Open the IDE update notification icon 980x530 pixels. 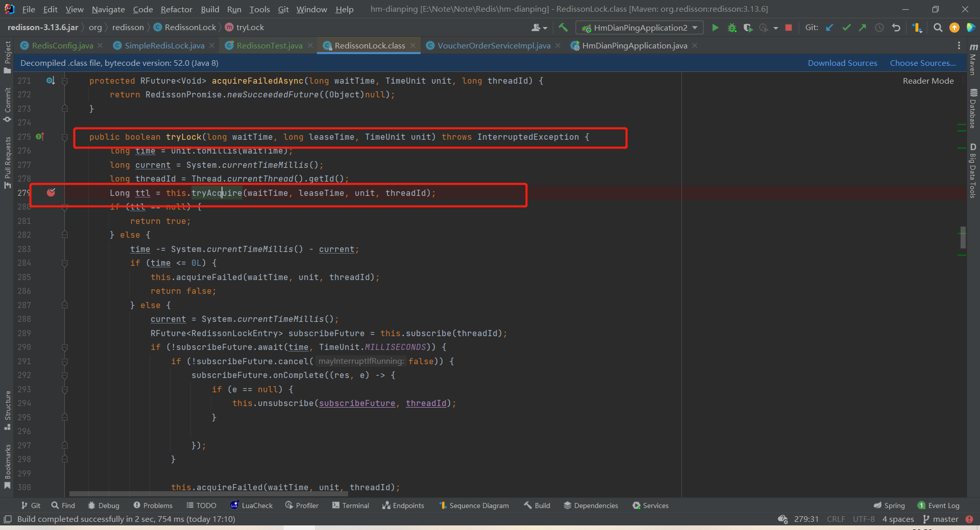(x=954, y=28)
